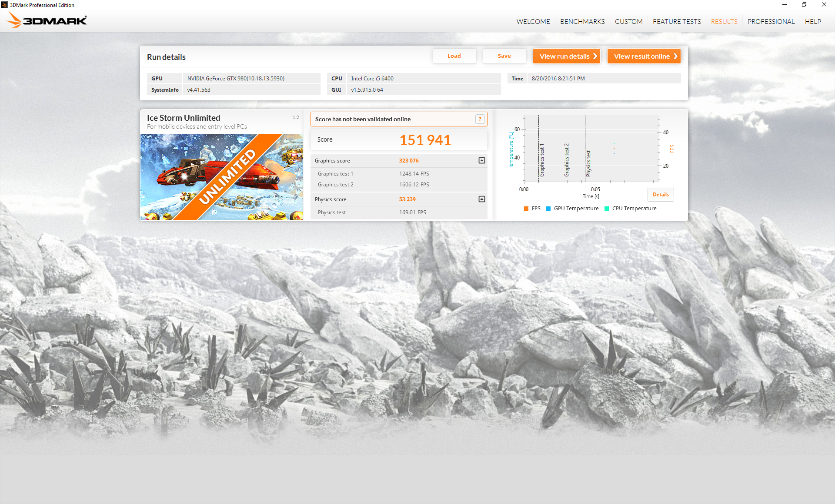Open the Custom tab

pyautogui.click(x=628, y=21)
